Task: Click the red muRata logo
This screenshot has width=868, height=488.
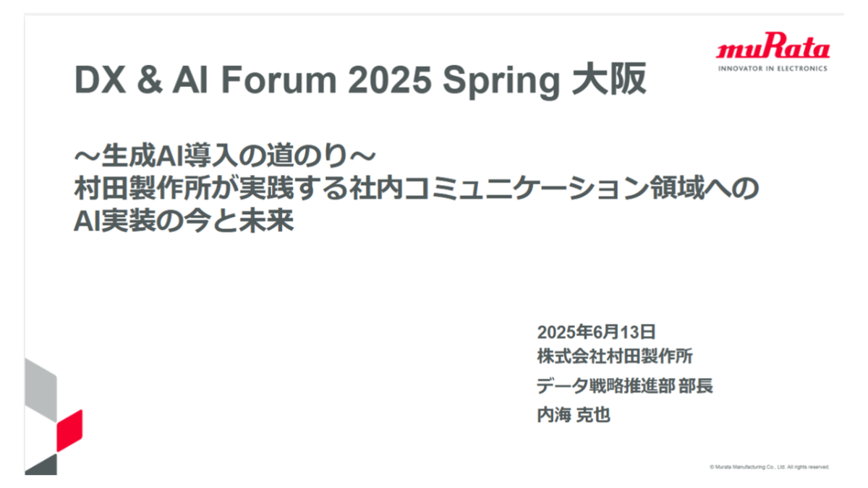Action: point(773,49)
